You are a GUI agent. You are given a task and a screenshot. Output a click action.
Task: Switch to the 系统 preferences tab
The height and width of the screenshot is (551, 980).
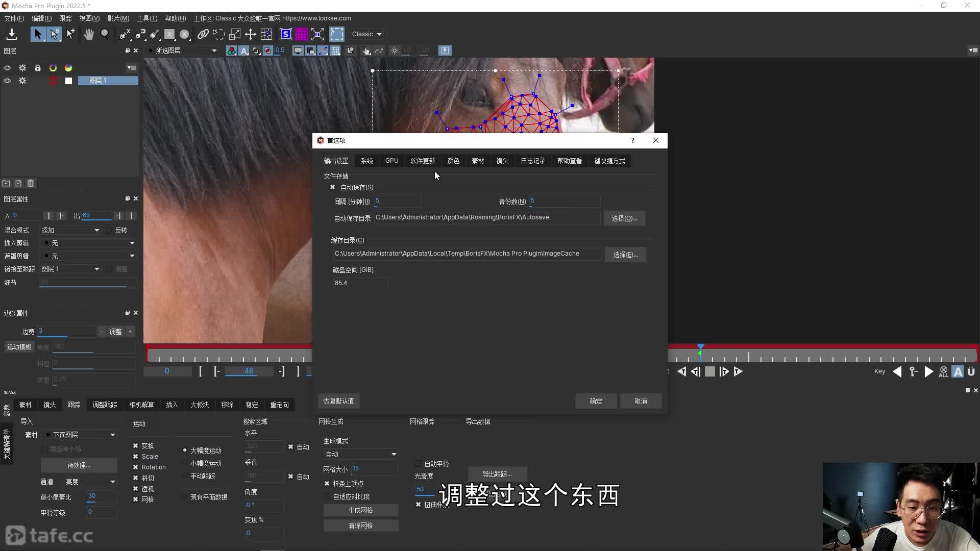[x=367, y=161]
